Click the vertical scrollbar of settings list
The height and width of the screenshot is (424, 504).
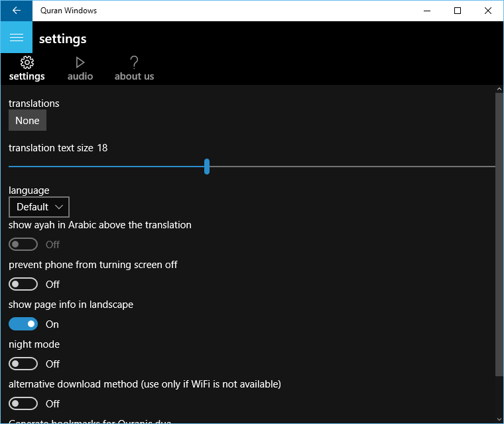pos(499,232)
